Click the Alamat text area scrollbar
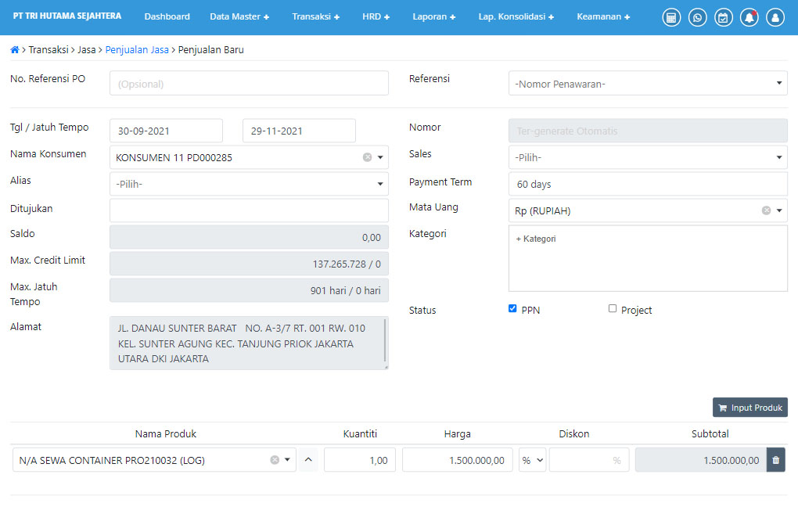The image size is (798, 532). [x=385, y=340]
